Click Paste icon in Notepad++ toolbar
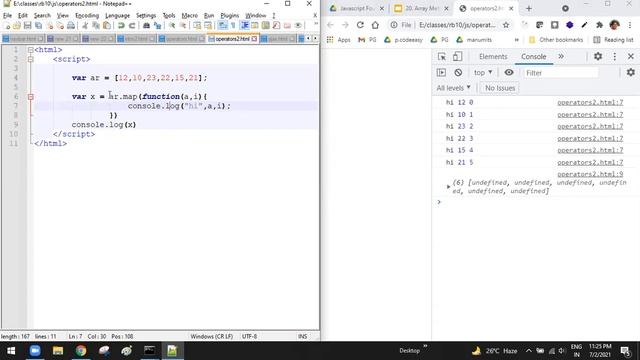The width and height of the screenshot is (640, 360). pos(107,26)
